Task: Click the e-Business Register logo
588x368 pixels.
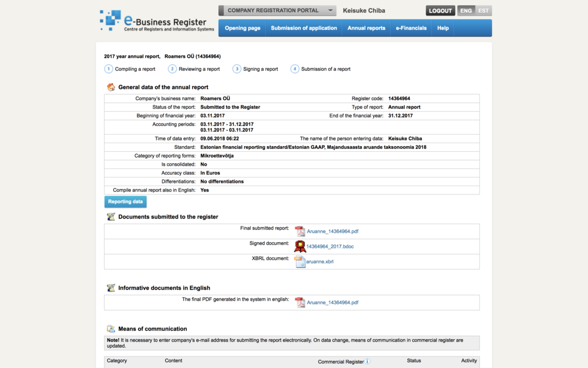Action: [157, 21]
